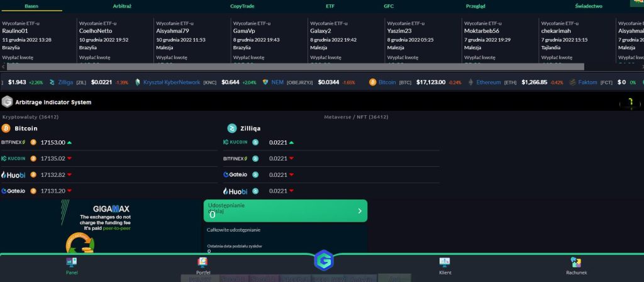Screen dimensions: 644x282
Task: Click the chevron arrow on Udostępnianie card
Action: 360,211
